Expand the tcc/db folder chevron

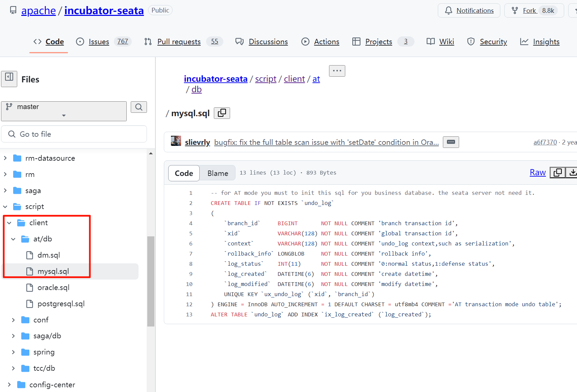14,368
